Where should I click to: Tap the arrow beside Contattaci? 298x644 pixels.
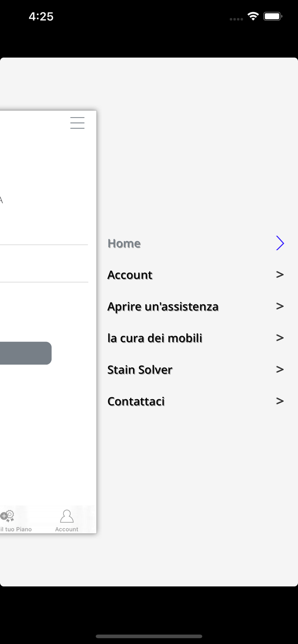tap(280, 401)
